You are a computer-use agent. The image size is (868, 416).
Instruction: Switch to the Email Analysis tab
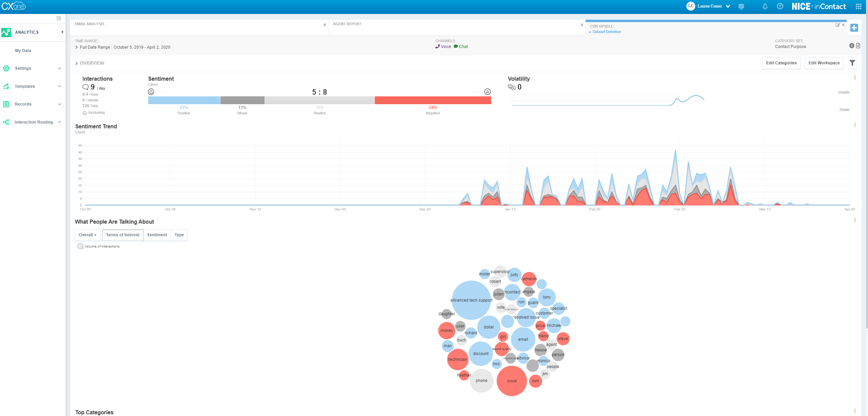pyautogui.click(x=89, y=24)
